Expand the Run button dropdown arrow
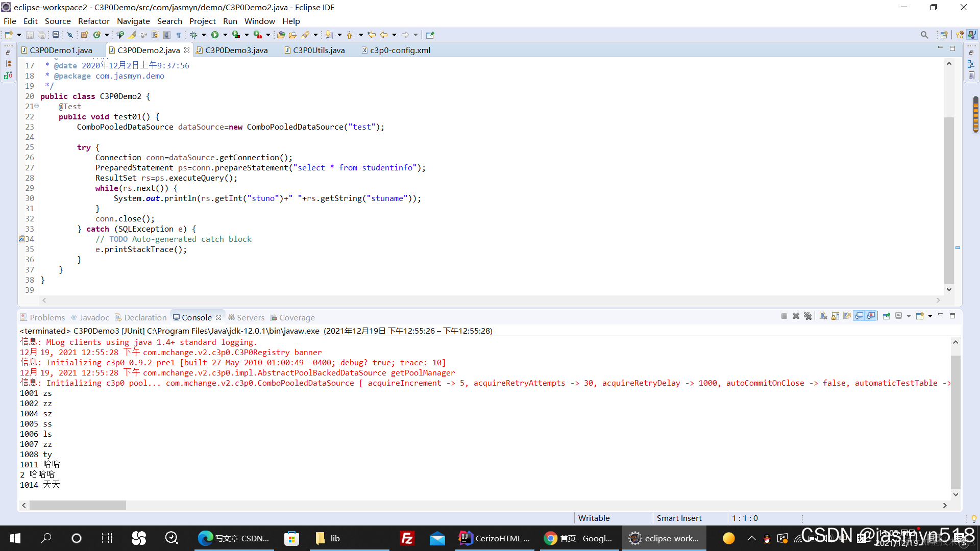This screenshot has height=551, width=980. pos(225,35)
